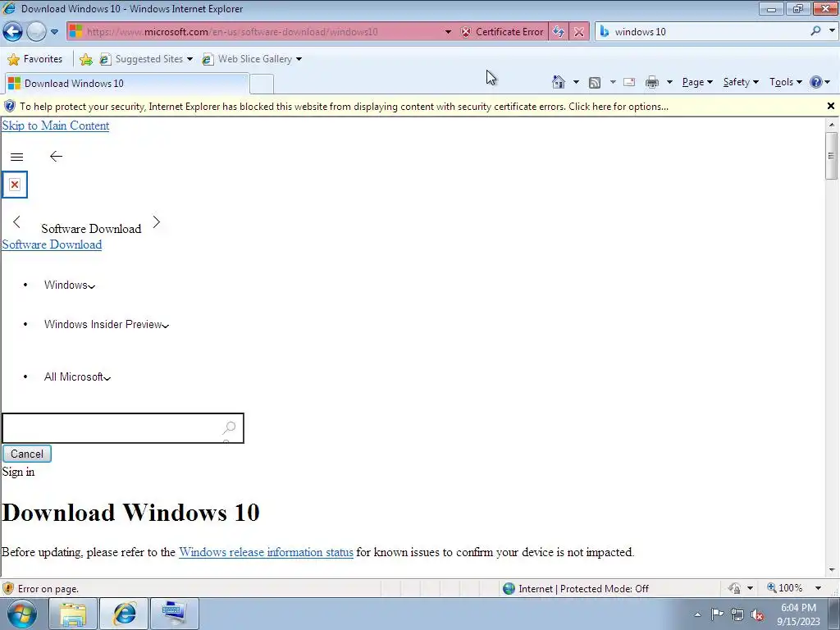
Task: Click Add to Favorites Bar star icon
Action: tap(85, 59)
